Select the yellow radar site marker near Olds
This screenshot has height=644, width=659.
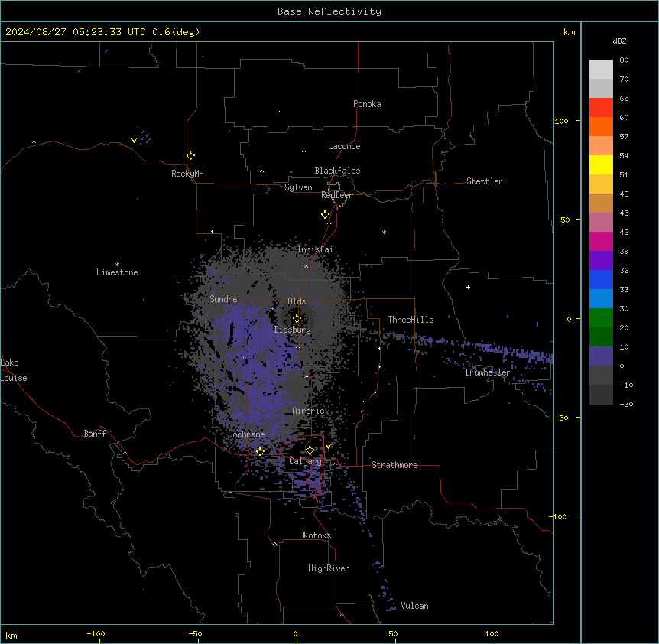click(297, 319)
